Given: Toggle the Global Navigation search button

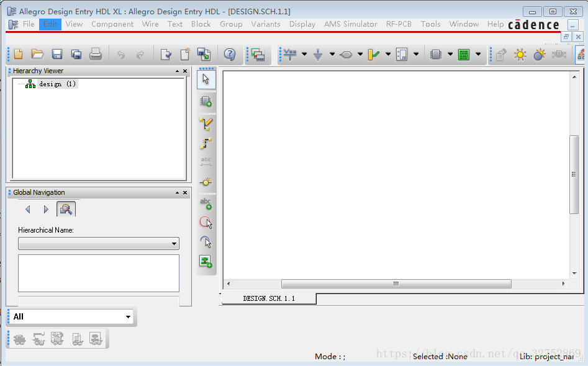Looking at the screenshot, I should coord(66,209).
